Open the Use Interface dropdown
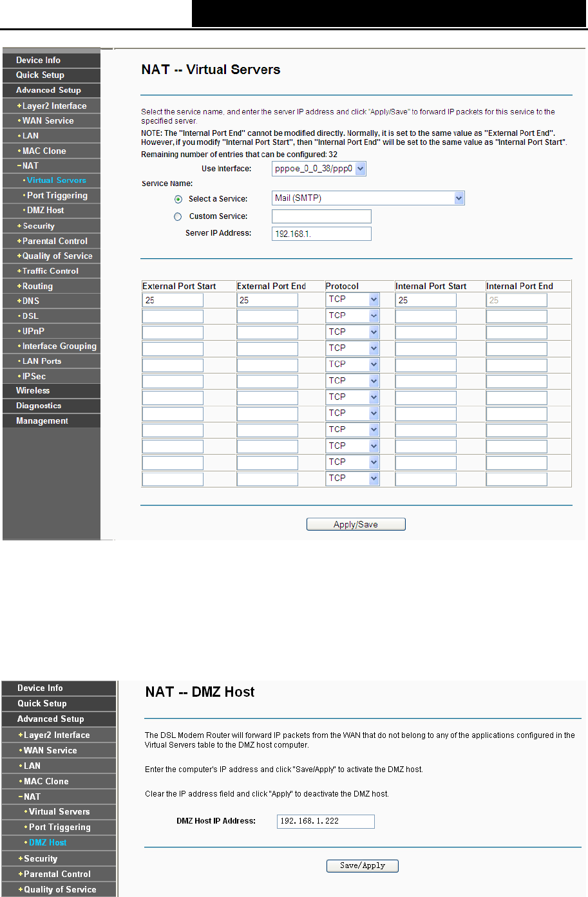The height and width of the screenshot is (897, 588). pyautogui.click(x=319, y=169)
